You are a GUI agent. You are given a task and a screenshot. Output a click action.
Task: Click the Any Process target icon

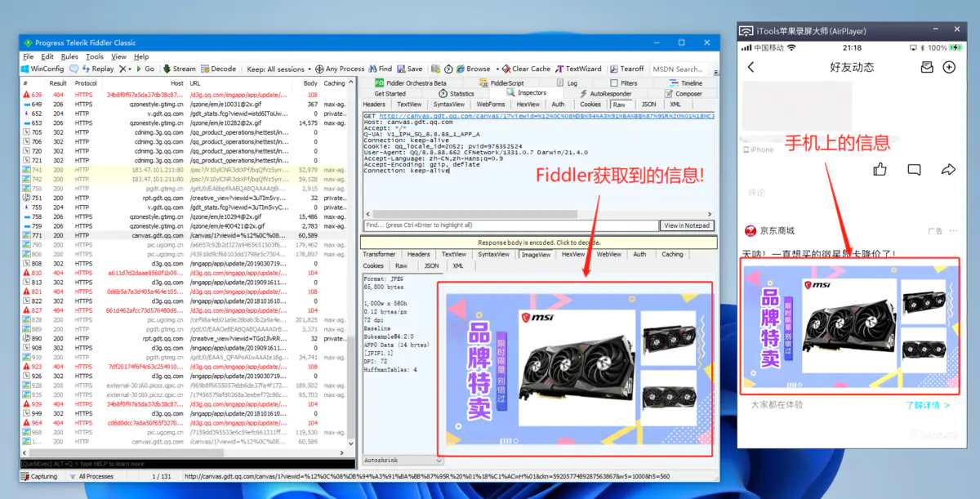click(320, 69)
